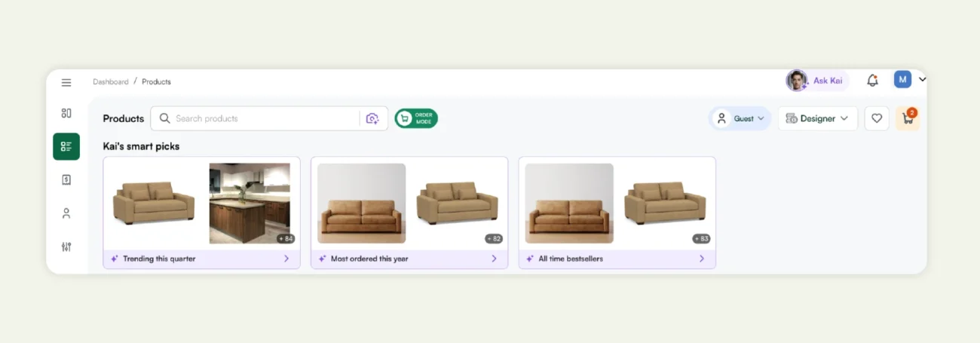
Task: Open the shopping cart icon
Action: coord(908,118)
